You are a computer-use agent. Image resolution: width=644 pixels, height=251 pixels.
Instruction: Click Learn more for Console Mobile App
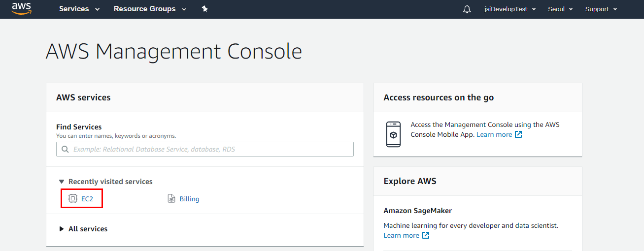pyautogui.click(x=494, y=134)
